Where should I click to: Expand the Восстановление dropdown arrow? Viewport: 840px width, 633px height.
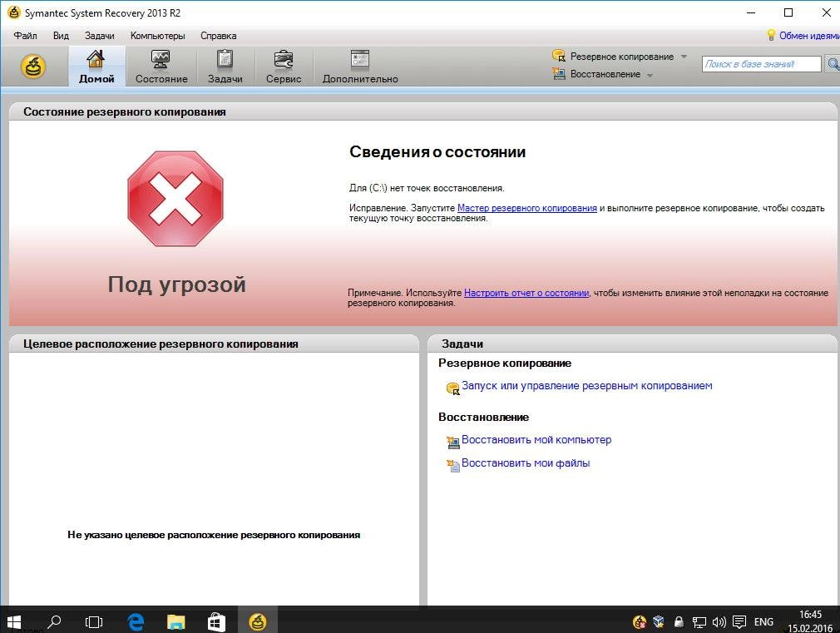coord(650,75)
